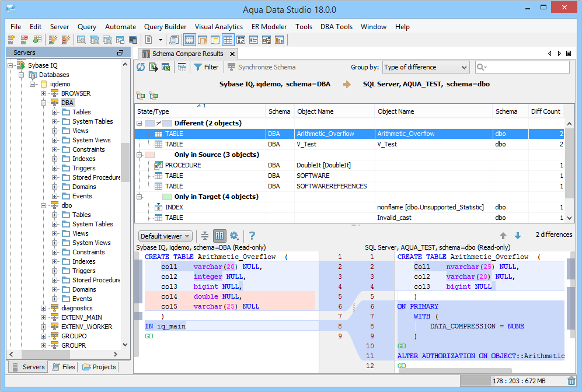This screenshot has height=392, width=582.
Task: Go to the previous difference arrow
Action: [x=503, y=236]
